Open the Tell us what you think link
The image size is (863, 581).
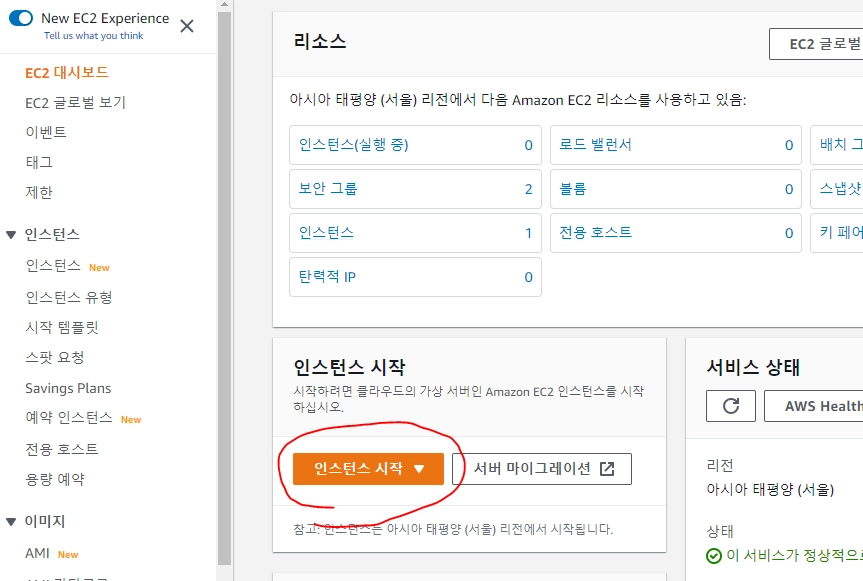[x=94, y=36]
